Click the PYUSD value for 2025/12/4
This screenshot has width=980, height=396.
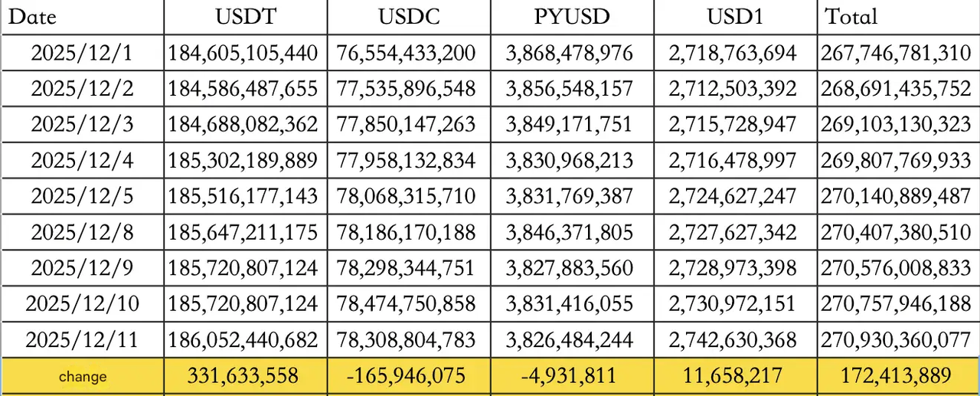570,160
